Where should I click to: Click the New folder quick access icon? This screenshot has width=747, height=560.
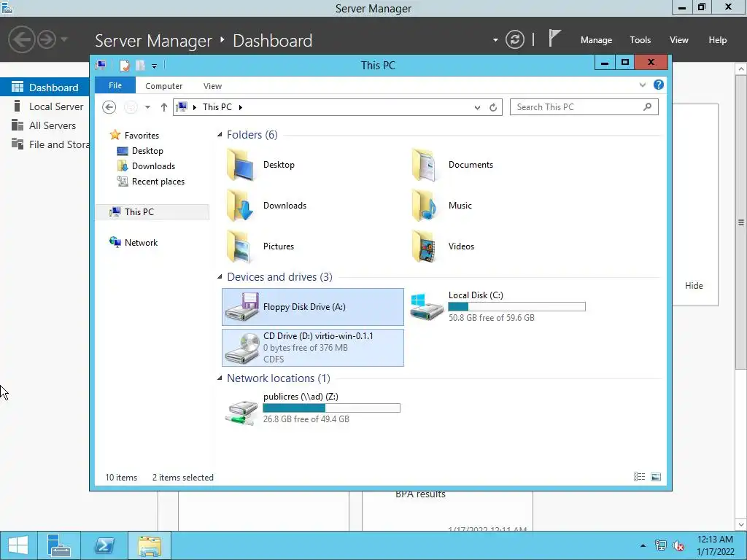point(141,65)
